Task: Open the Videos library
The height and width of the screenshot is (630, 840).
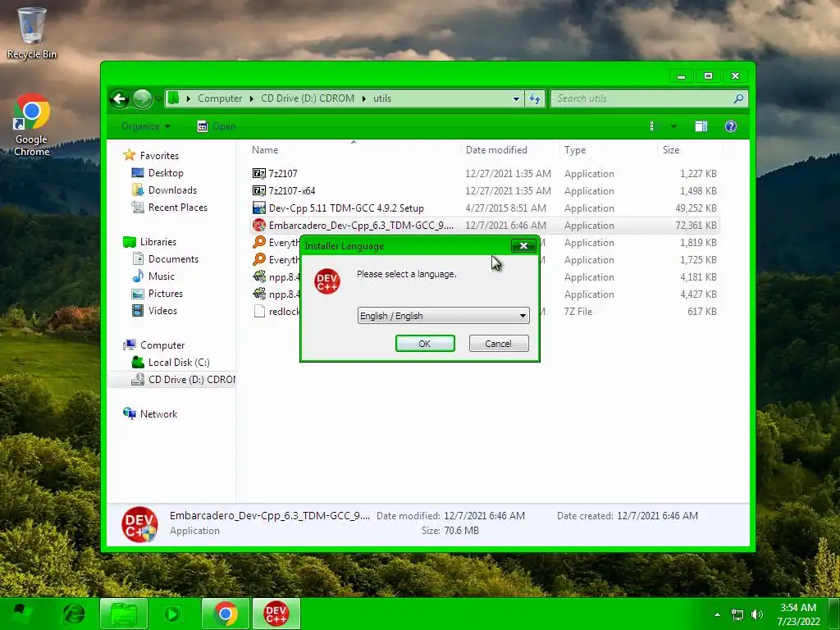Action: coord(162,311)
